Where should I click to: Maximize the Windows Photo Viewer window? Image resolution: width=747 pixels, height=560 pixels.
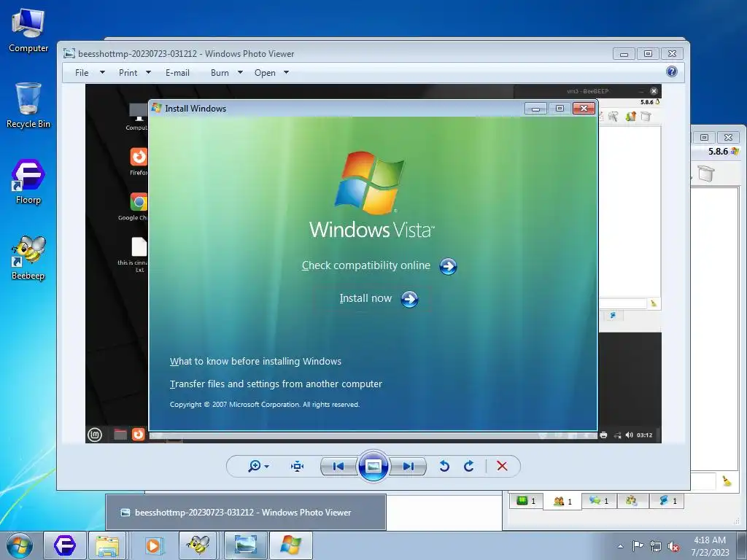tap(648, 54)
